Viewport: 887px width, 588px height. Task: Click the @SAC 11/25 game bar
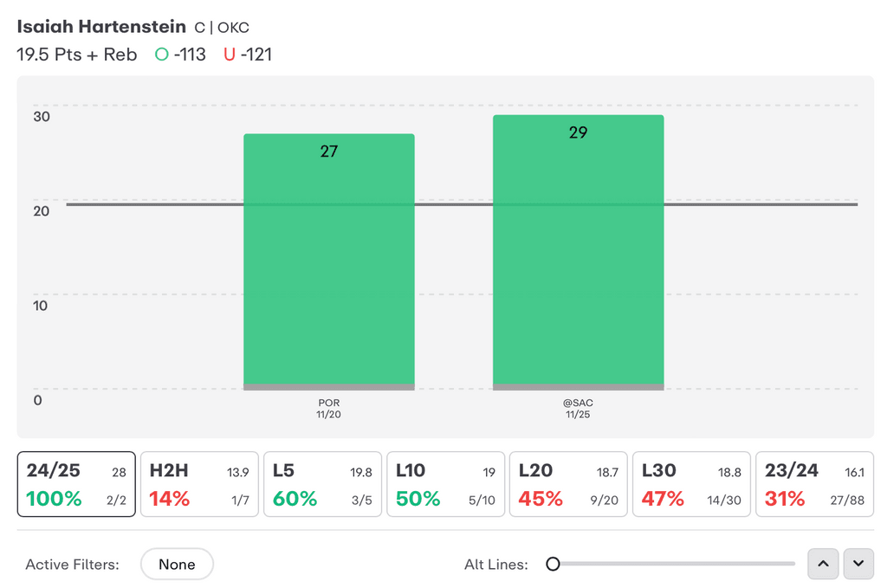click(x=578, y=253)
